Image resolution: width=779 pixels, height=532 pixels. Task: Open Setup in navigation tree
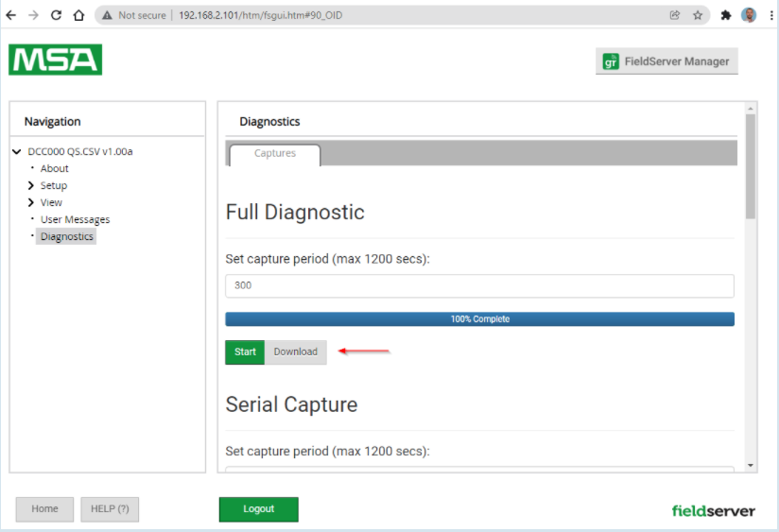53,185
